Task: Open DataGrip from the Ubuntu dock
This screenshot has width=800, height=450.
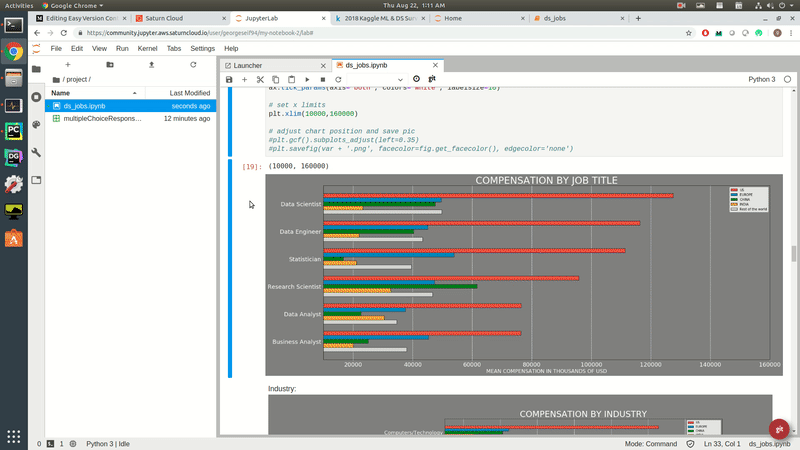Action: click(14, 158)
